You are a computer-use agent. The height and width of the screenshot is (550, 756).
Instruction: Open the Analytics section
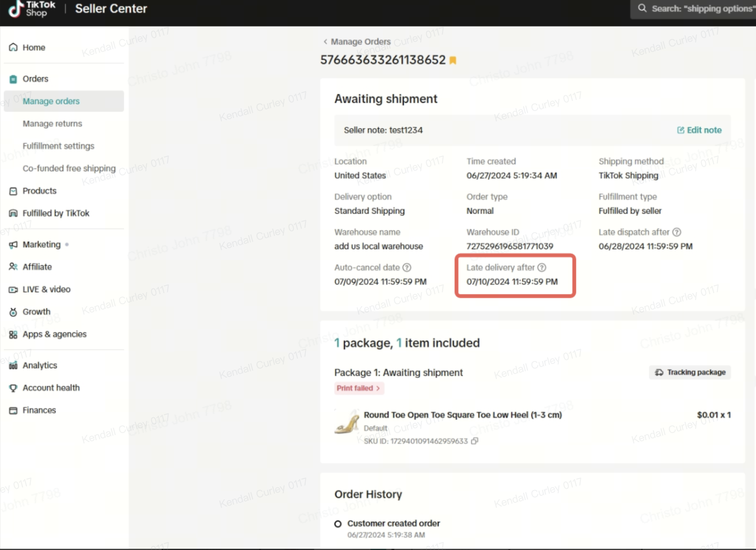40,365
